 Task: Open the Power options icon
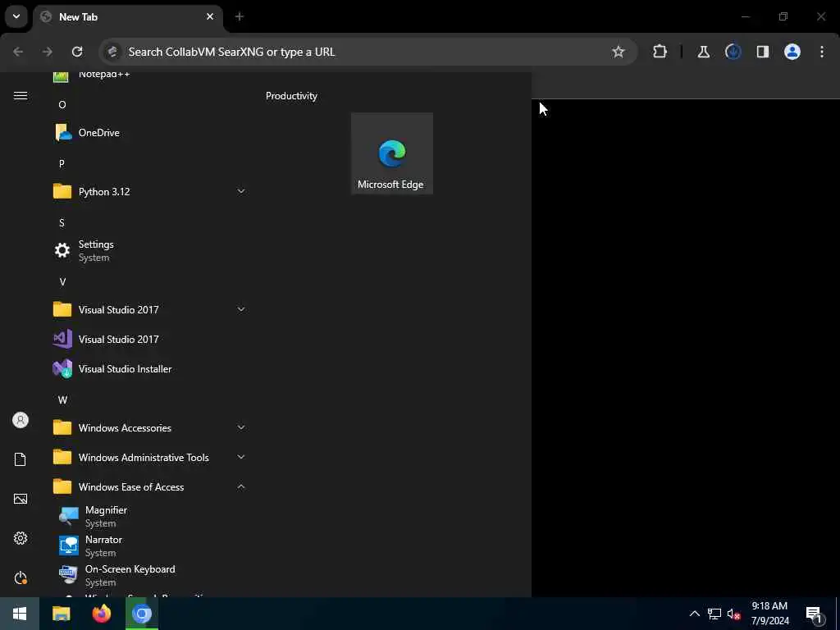pyautogui.click(x=21, y=577)
